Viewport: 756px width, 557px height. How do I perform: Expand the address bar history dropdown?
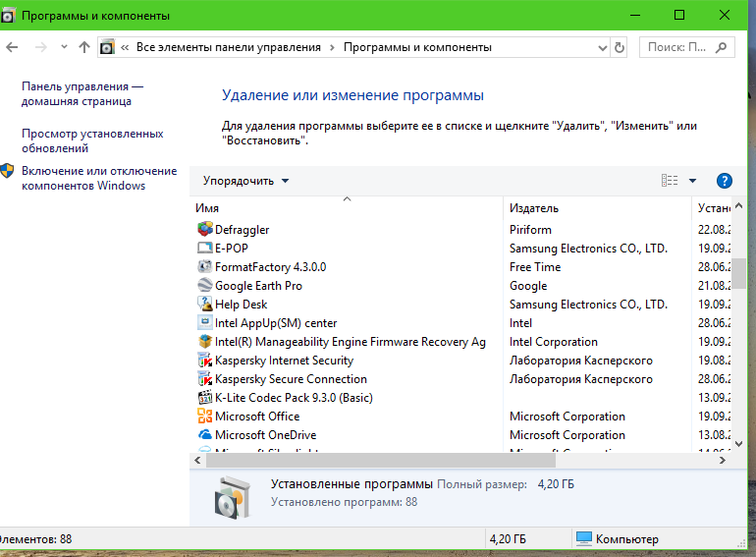(x=602, y=48)
